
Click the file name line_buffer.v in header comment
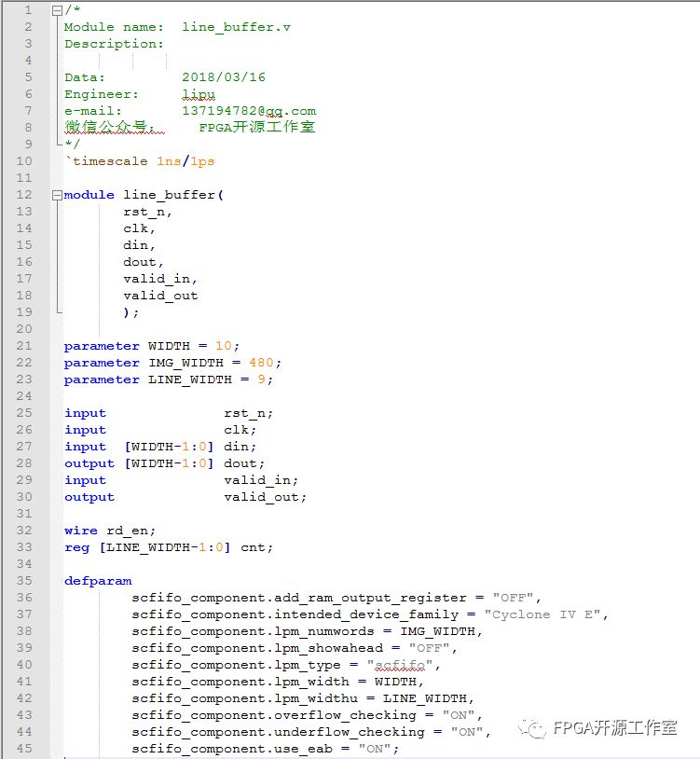point(236,27)
